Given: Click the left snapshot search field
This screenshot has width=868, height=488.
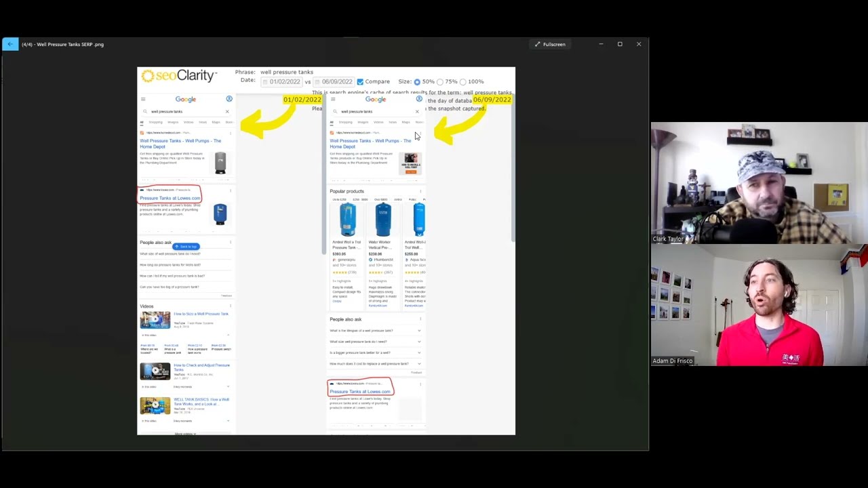Looking at the screenshot, I should click(x=185, y=111).
